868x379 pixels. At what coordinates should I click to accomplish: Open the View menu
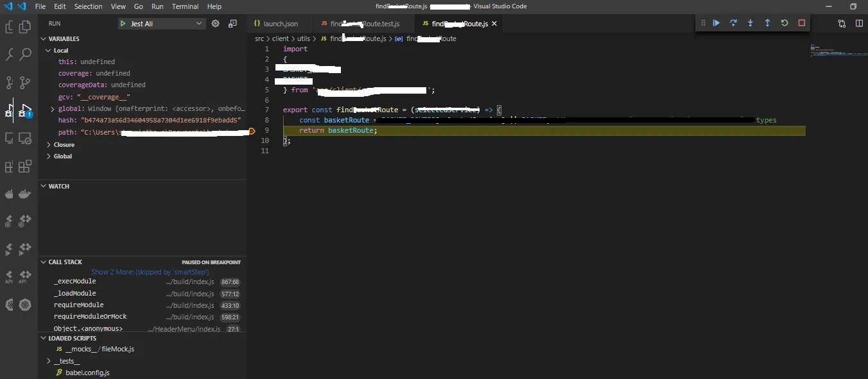click(x=118, y=6)
